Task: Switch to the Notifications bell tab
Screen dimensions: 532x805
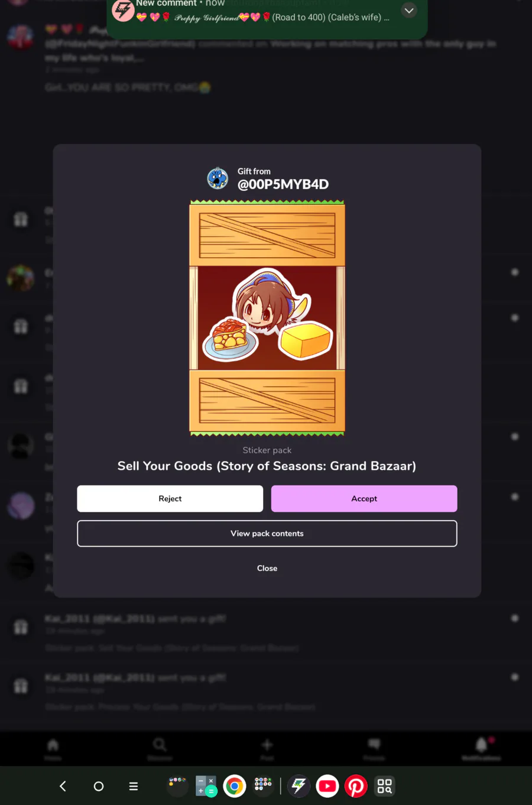Action: (x=481, y=748)
